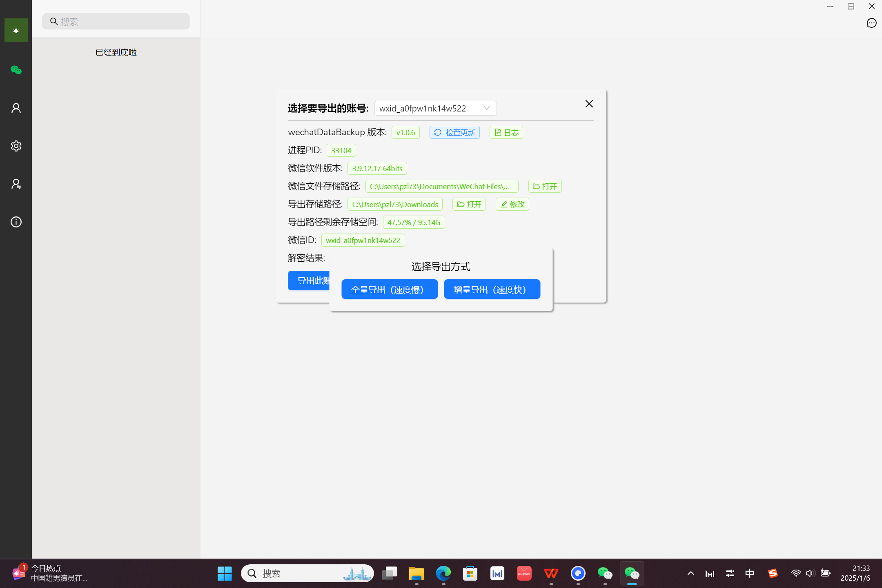Open the 日志 log button
Image resolution: width=882 pixels, height=588 pixels.
tap(506, 132)
